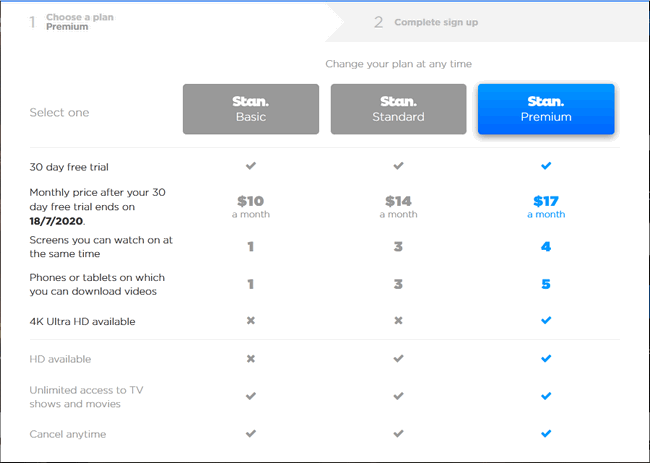Click Basic plan 4K Ultra HD cross icon

251,321
